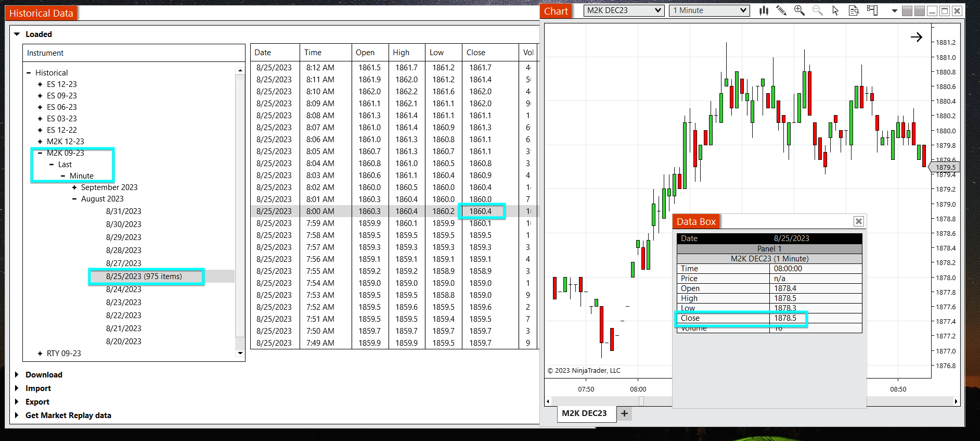980x441 pixels.
Task: Expand the Import section
Action: tap(17, 388)
